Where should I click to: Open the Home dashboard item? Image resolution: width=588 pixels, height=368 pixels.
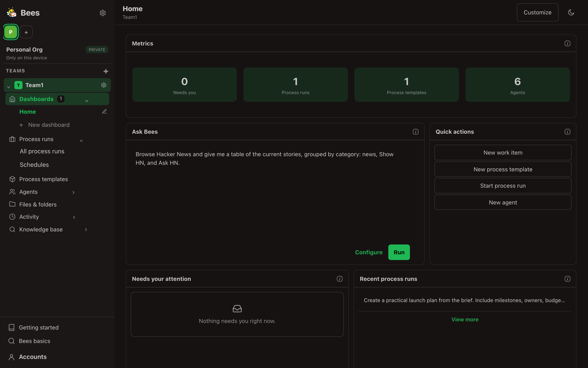click(x=28, y=112)
